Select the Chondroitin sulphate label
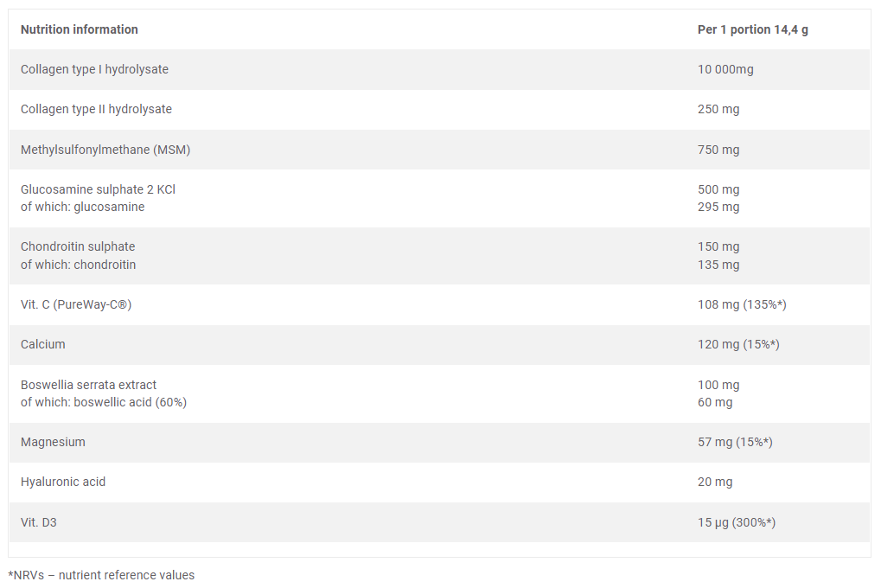The width and height of the screenshot is (881, 588). 78,246
